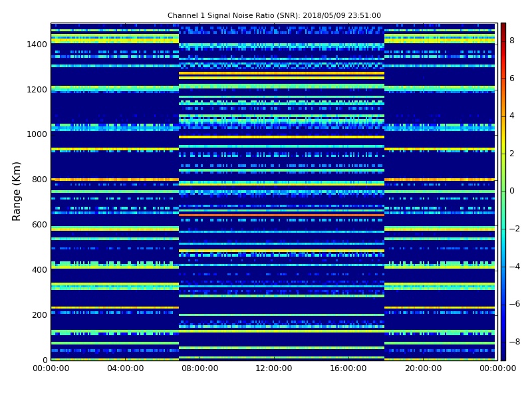Viewport: 532px width, 399px height.
Task: Click the colorbar label 4
Action: 512,116
